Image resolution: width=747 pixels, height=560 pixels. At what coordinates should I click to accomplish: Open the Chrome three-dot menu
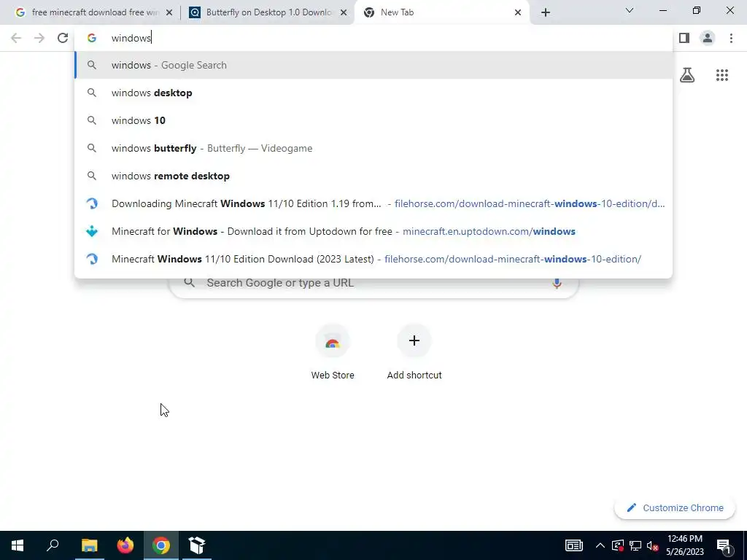(731, 38)
